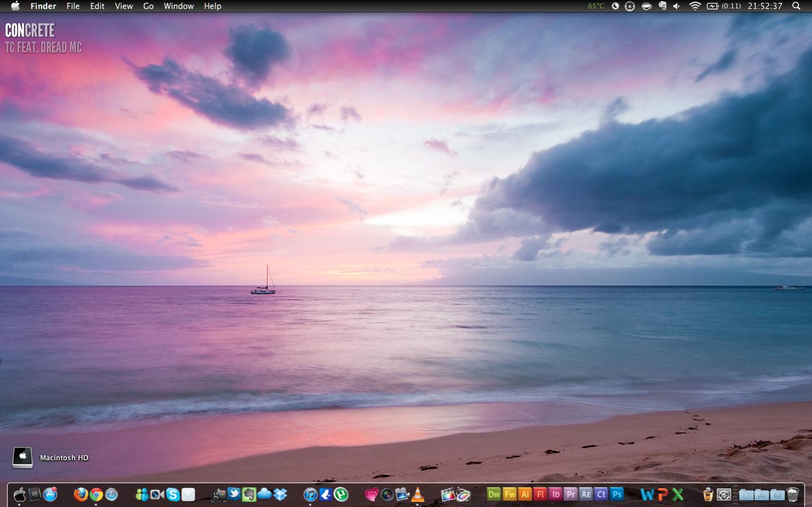Launch Motion from the Dock
The image size is (812, 507).
(463, 495)
